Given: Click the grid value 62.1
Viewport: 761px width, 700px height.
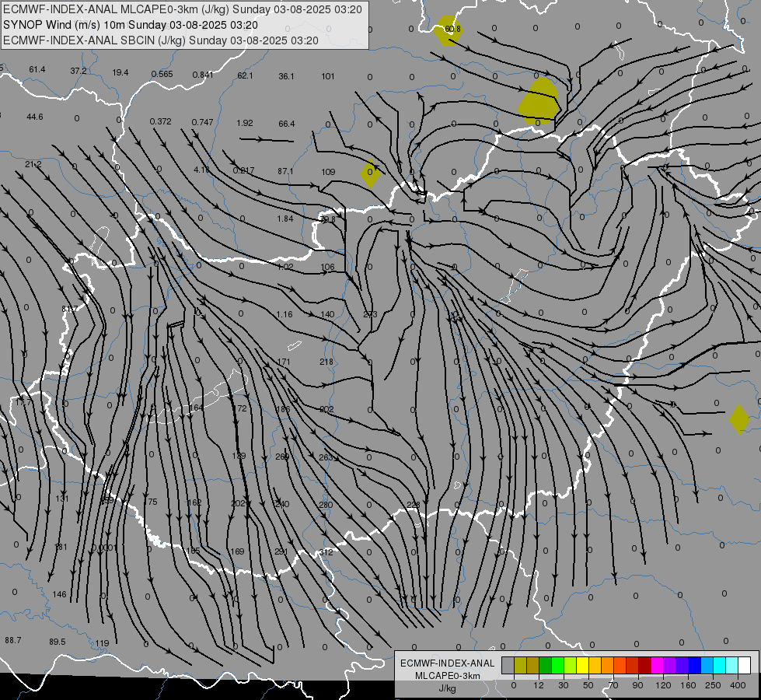Looking at the screenshot, I should [245, 75].
